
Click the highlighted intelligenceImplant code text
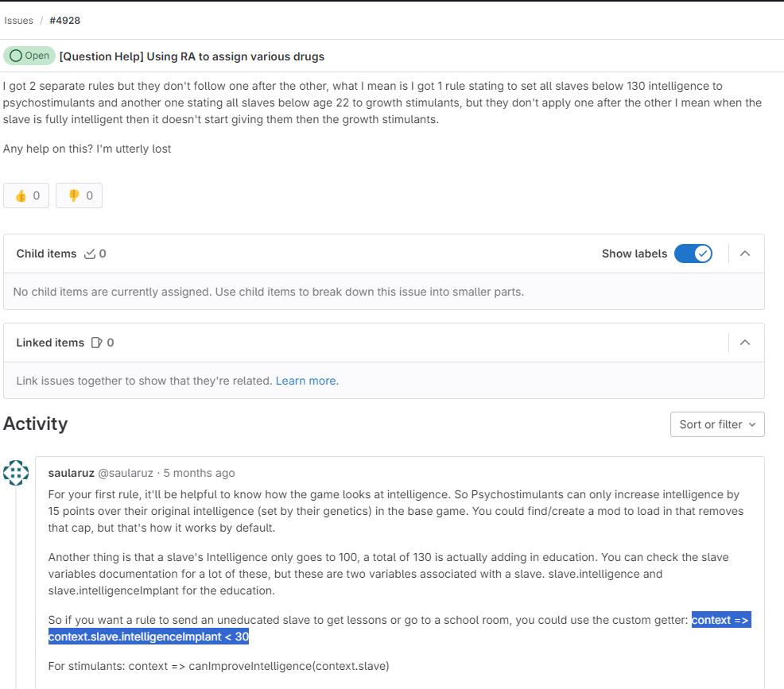149,637
